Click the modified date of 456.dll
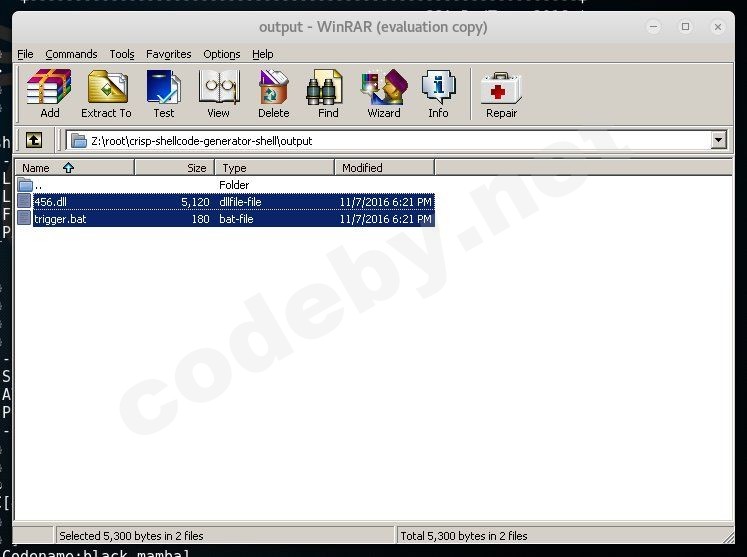747x557 pixels. click(x=385, y=202)
